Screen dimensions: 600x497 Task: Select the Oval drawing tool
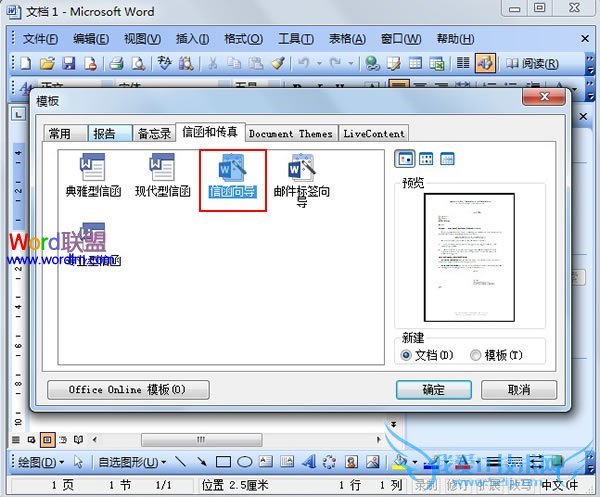tap(245, 462)
